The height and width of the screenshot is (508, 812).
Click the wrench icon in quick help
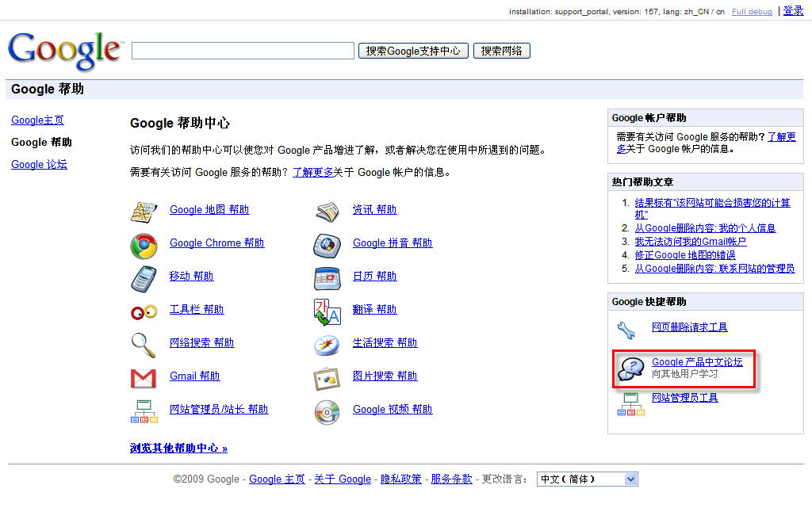(626, 330)
